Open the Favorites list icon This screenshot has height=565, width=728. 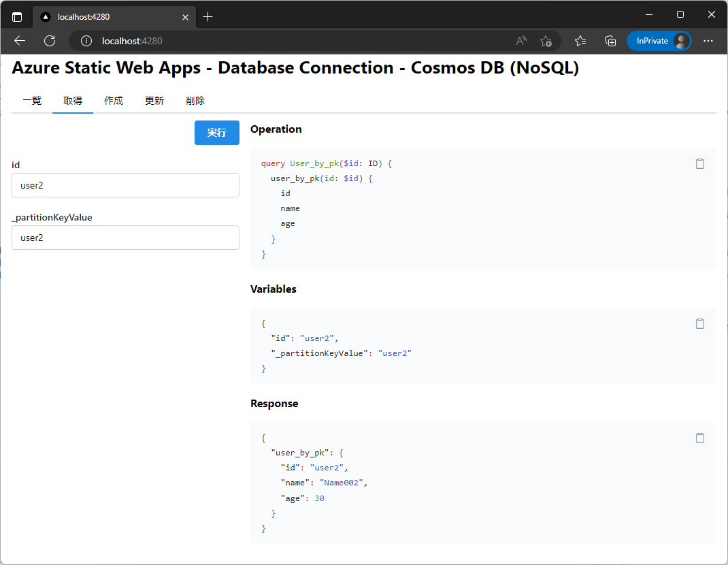click(x=580, y=41)
